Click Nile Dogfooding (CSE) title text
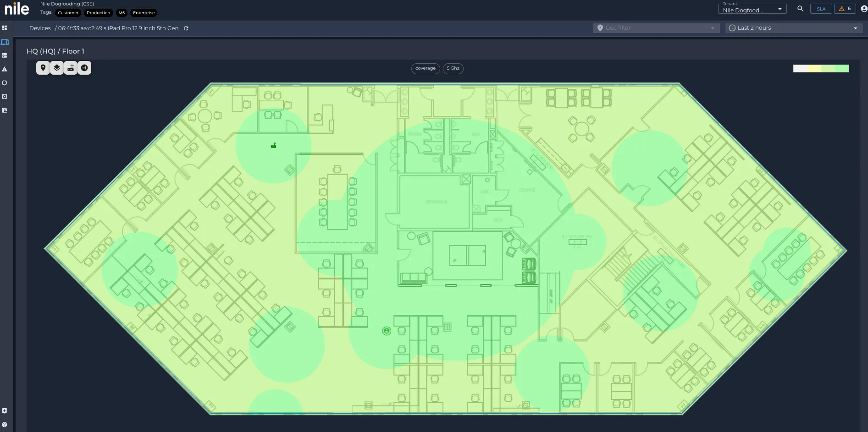The height and width of the screenshot is (432, 868). (67, 4)
